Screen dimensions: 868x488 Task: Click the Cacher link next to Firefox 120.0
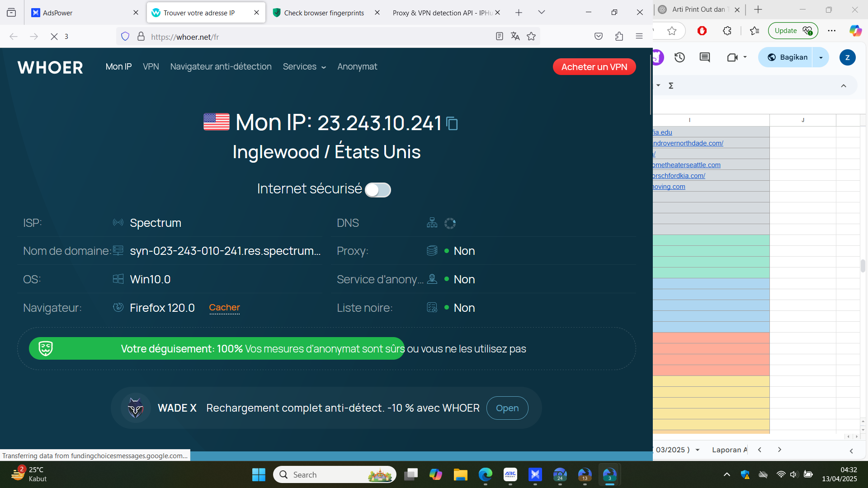click(224, 308)
